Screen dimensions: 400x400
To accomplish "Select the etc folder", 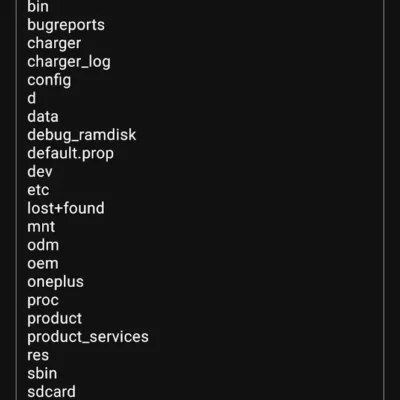I will point(38,190).
